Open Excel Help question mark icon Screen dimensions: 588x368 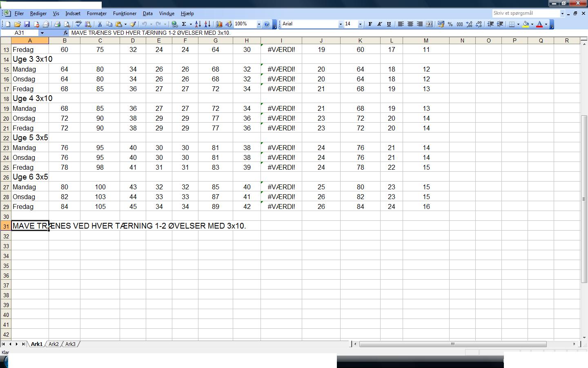pyautogui.click(x=267, y=24)
